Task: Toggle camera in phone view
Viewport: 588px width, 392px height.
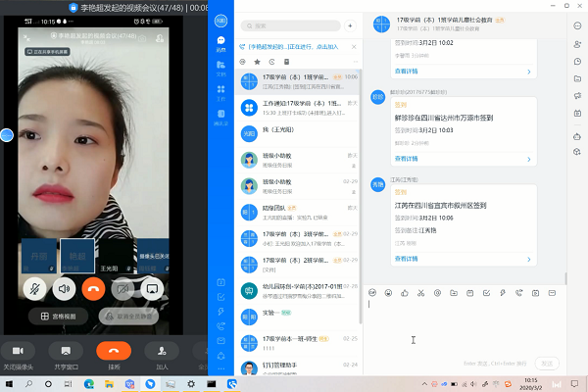Action: point(122,289)
